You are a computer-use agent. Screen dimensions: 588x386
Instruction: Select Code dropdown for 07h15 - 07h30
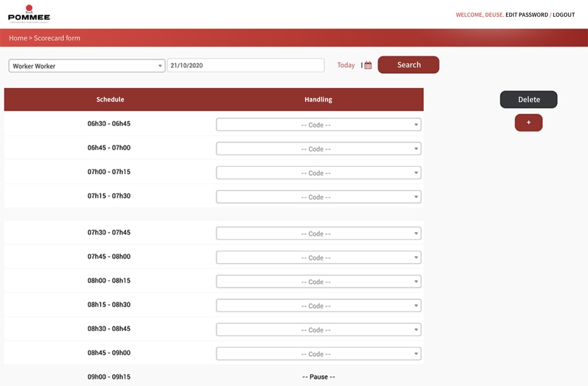(319, 197)
